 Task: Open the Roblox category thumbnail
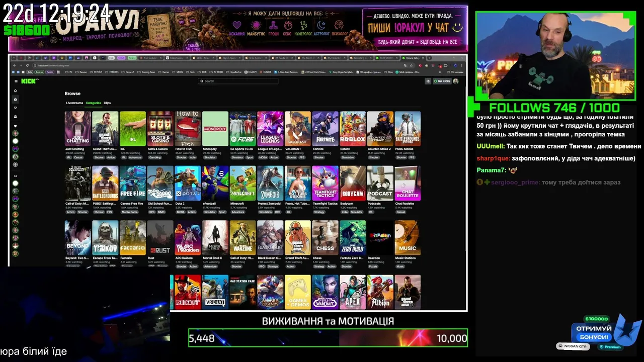[352, 129]
